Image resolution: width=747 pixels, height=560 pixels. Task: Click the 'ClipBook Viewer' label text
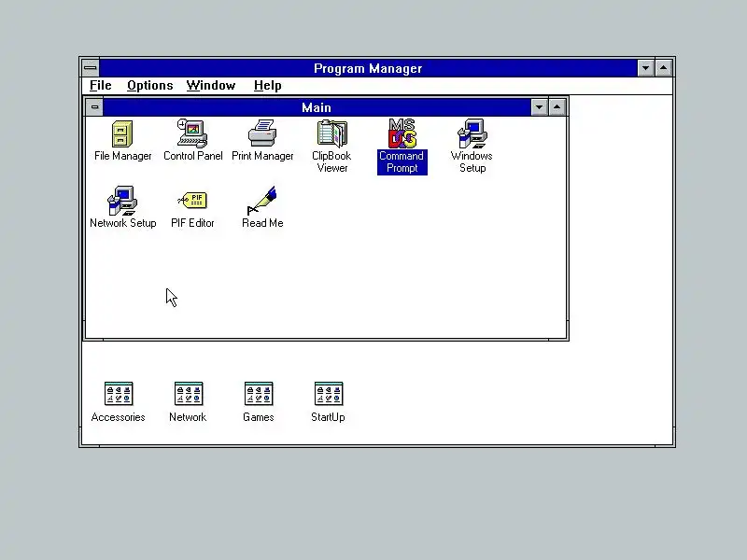coord(332,161)
